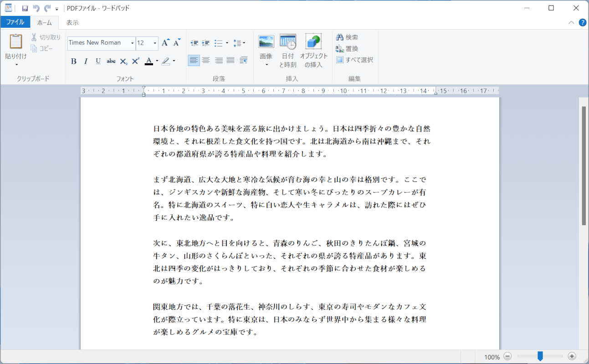Click the zoom in plus button

coord(572,357)
